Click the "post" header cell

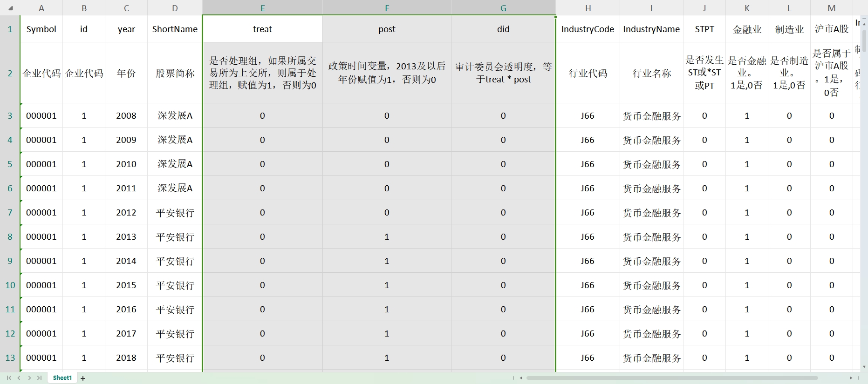coord(387,29)
